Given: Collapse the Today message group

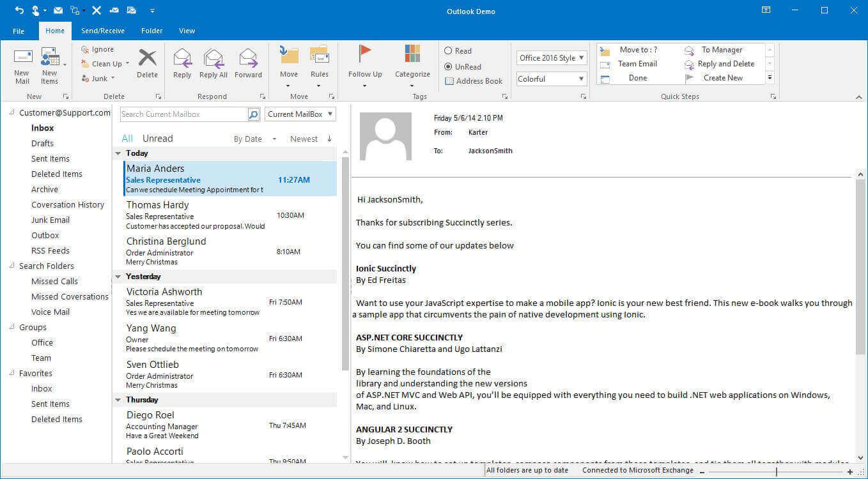Looking at the screenshot, I should click(118, 153).
